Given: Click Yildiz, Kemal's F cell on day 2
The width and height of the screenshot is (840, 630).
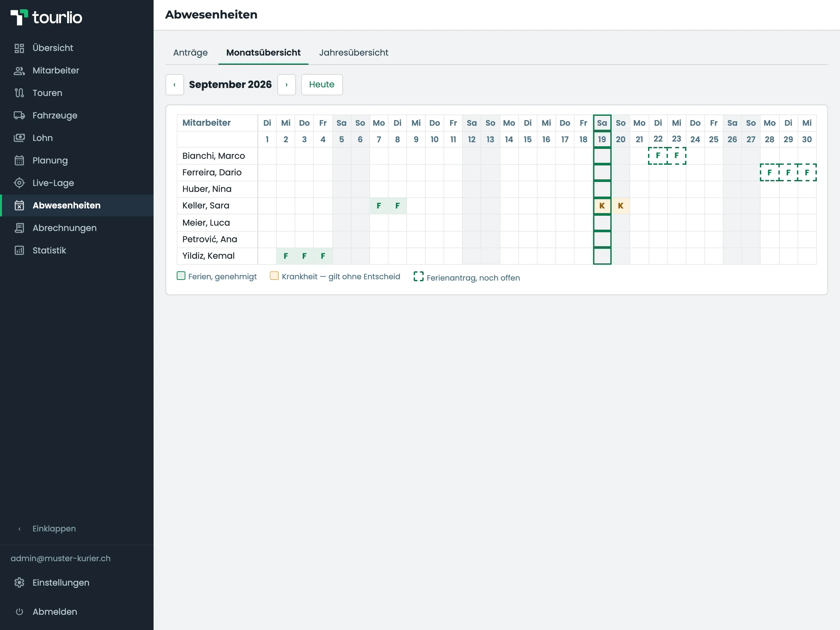Looking at the screenshot, I should click(286, 256).
